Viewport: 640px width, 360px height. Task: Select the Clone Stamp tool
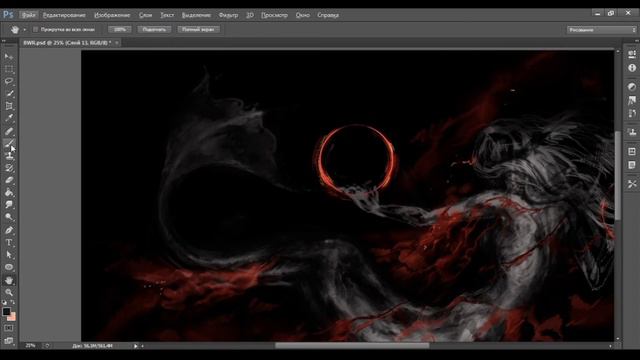point(9,156)
